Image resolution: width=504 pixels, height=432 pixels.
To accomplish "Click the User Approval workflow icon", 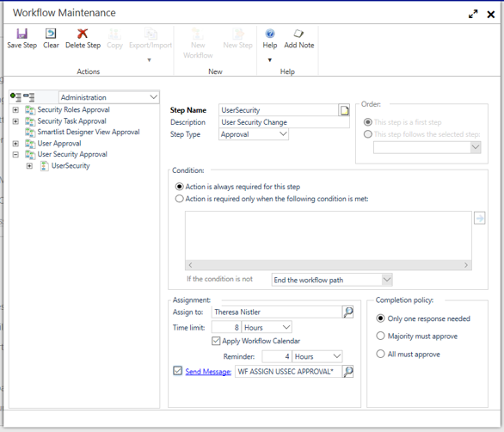I will coord(30,144).
